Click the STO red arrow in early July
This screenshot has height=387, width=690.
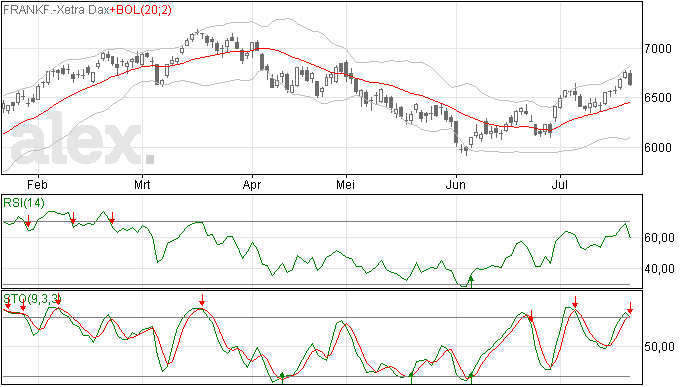[575, 302]
